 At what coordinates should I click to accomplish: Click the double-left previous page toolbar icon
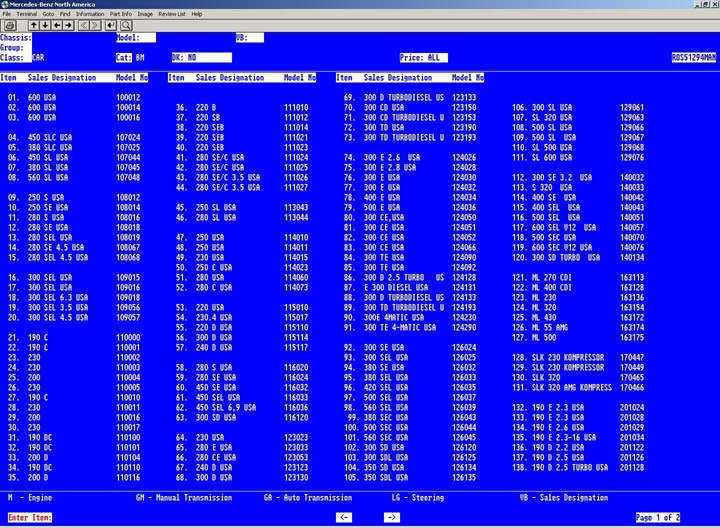83,25
